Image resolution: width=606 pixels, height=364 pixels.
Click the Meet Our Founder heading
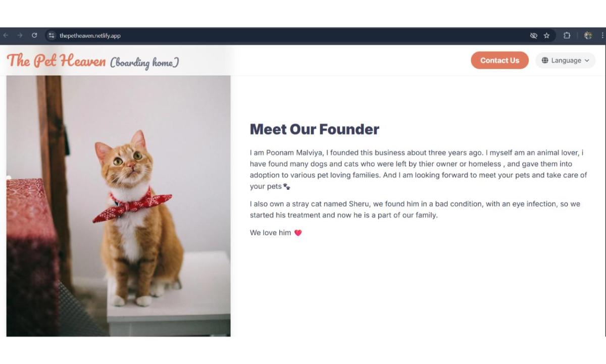pyautogui.click(x=314, y=129)
